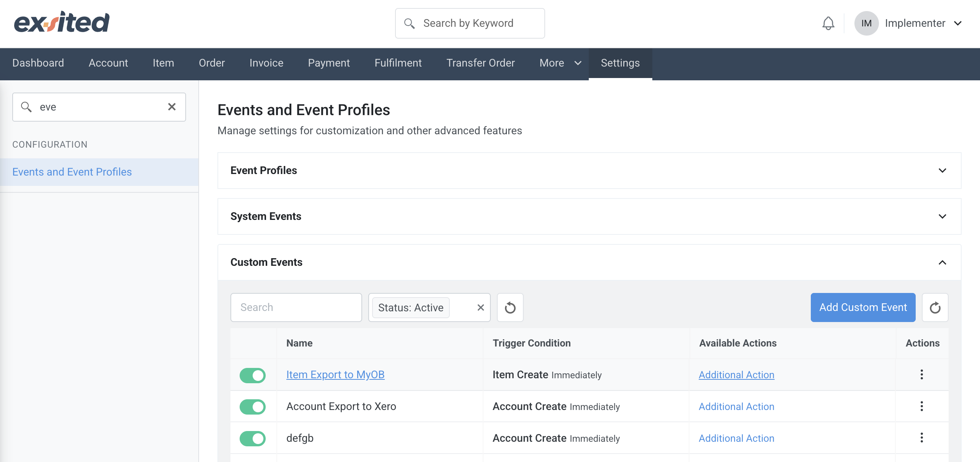Open the Payment tab

click(329, 63)
